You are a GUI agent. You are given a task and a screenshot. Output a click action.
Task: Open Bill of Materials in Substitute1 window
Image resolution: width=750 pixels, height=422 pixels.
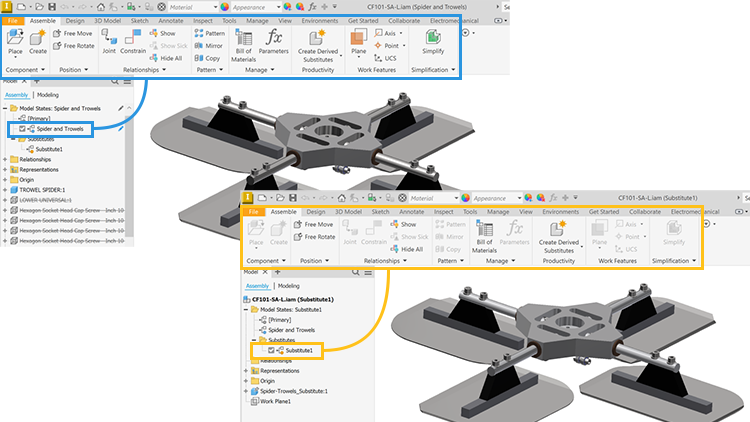(x=485, y=236)
